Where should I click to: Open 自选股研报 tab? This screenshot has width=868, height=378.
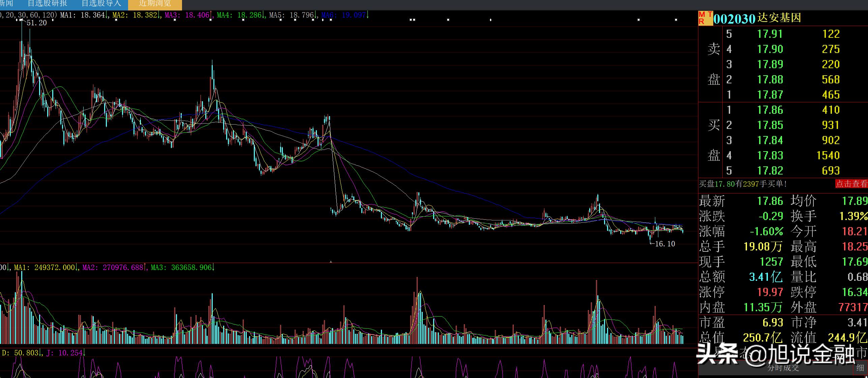coord(47,4)
